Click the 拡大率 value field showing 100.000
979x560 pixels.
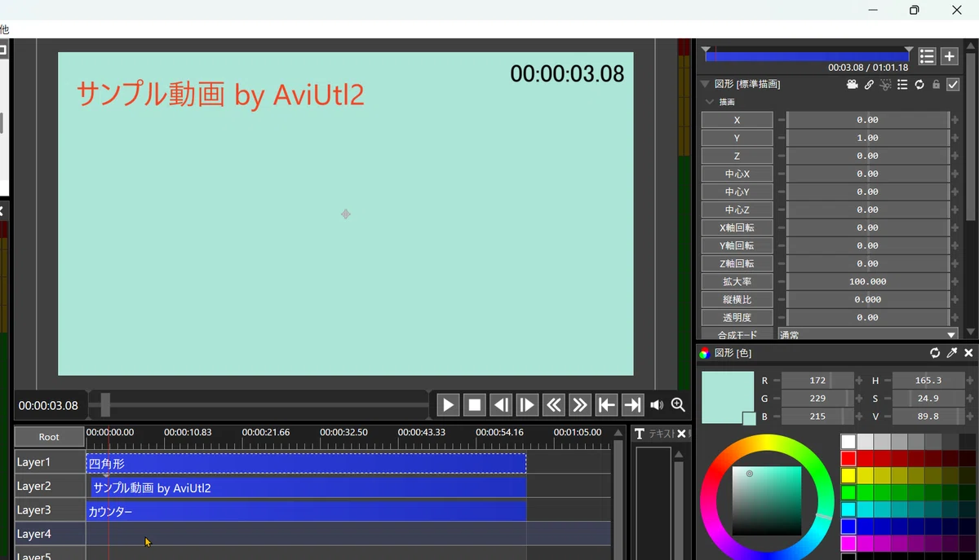867,281
